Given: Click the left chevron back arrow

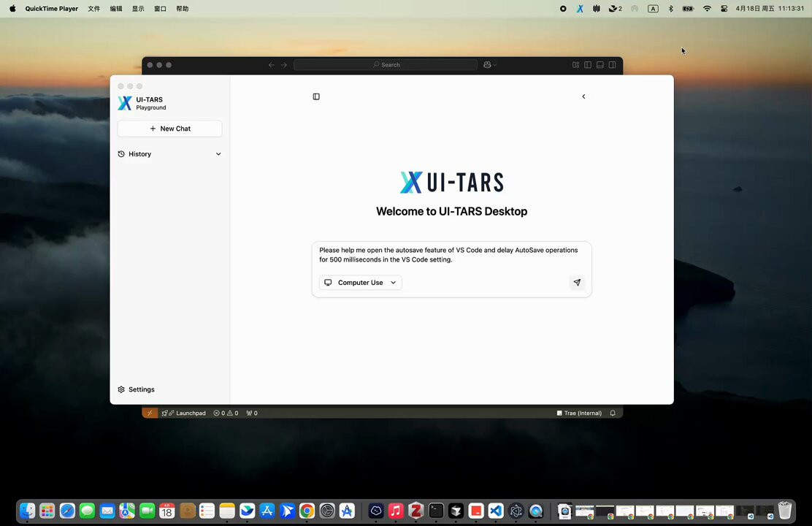Looking at the screenshot, I should [x=583, y=96].
